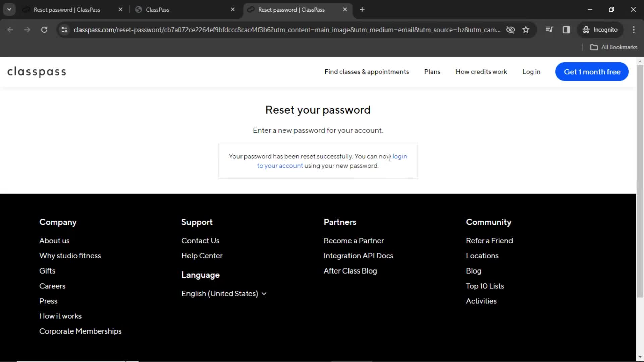This screenshot has width=644, height=362.
Task: Click Contact Us support link
Action: 200,240
